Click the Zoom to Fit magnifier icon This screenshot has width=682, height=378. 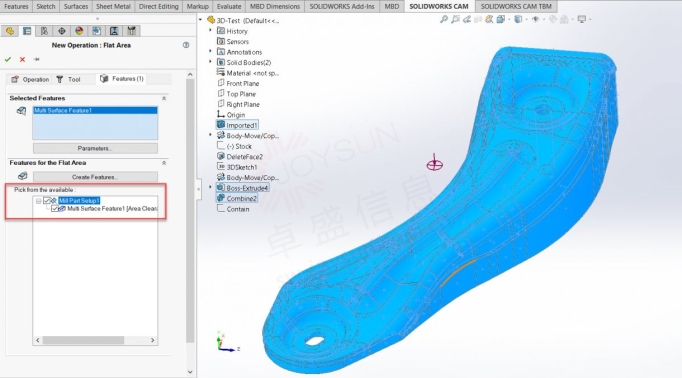[444, 19]
